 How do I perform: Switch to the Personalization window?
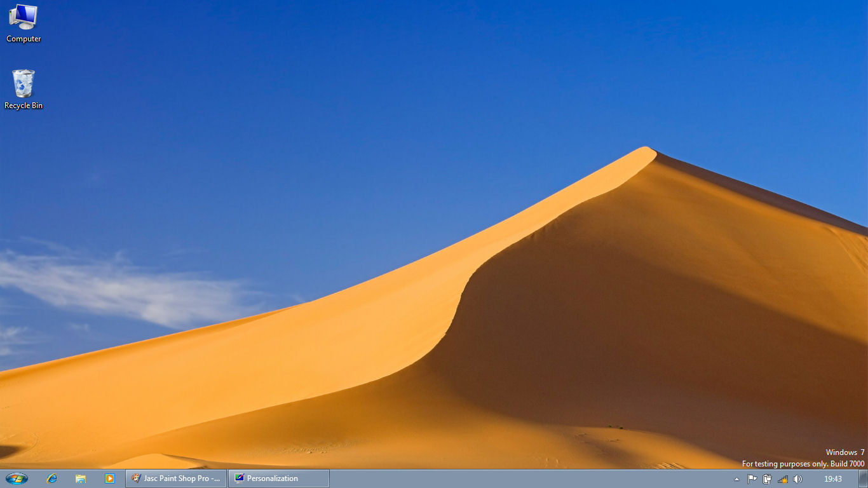(278, 478)
